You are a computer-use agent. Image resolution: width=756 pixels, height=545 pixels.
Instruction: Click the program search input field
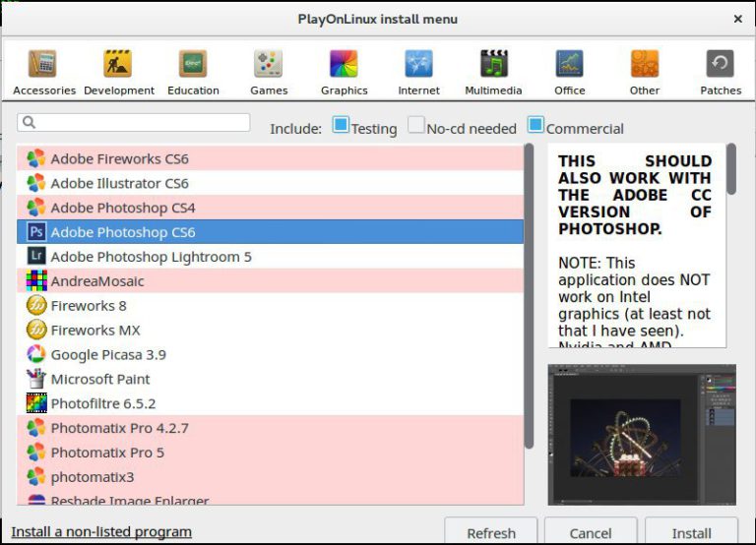[x=134, y=122]
